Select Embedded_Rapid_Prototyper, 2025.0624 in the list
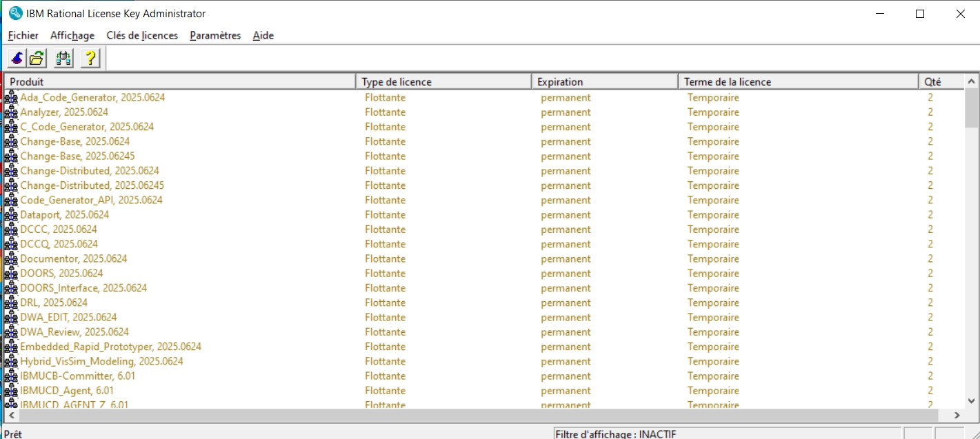 [x=111, y=347]
